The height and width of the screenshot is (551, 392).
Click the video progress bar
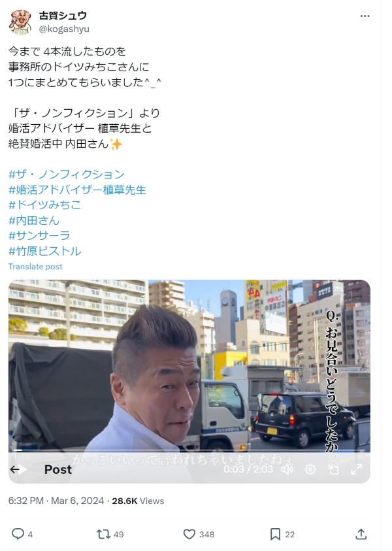point(189,450)
